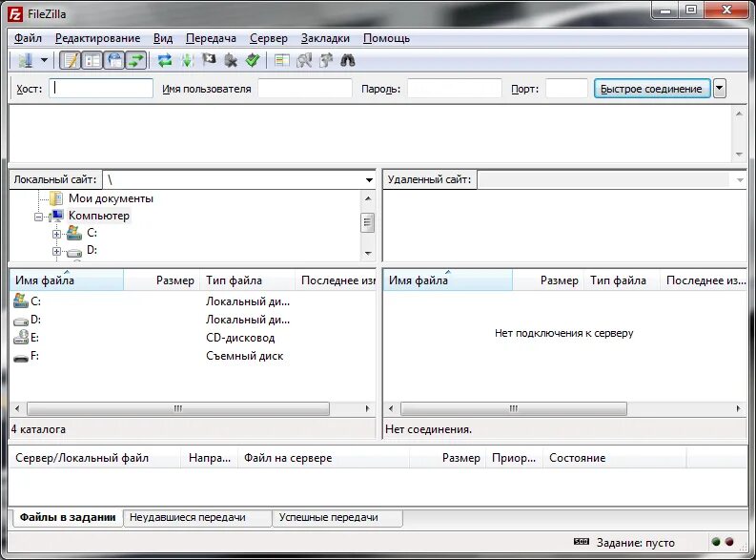The image size is (756, 560).
Task: Toggle the transfer queue display
Action: click(x=136, y=60)
